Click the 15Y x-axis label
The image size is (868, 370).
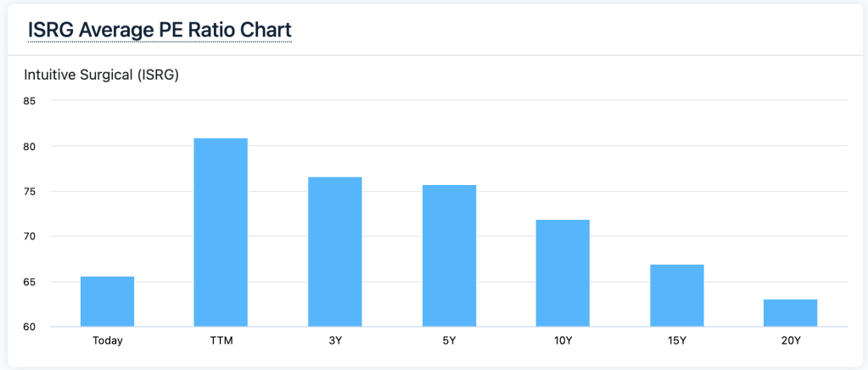click(676, 341)
